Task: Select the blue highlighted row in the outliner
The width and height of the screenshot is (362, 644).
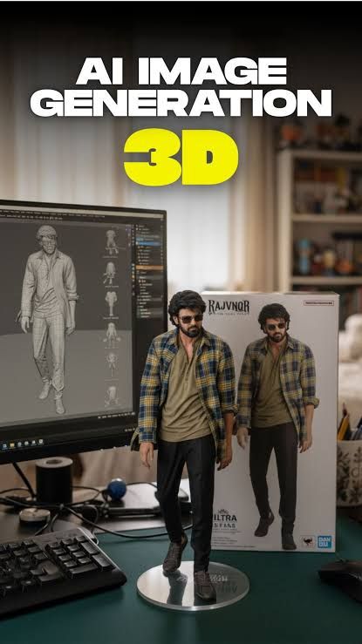Action: click(149, 243)
